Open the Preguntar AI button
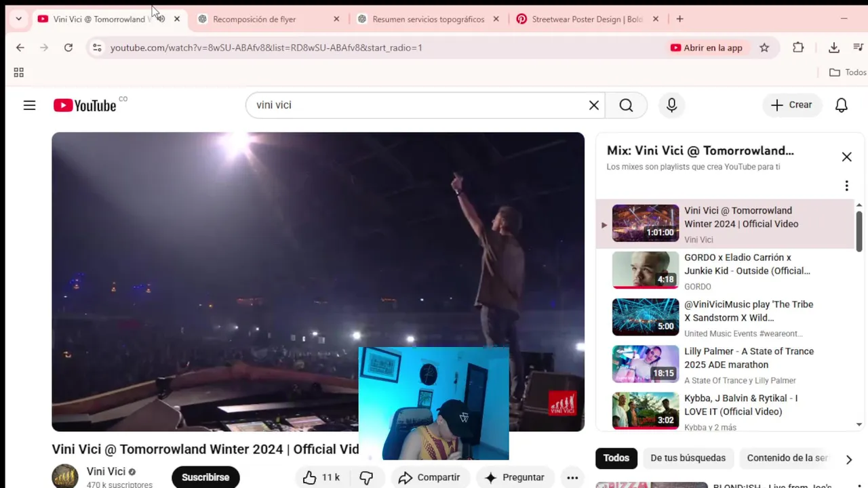The image size is (868, 488). coord(515,477)
